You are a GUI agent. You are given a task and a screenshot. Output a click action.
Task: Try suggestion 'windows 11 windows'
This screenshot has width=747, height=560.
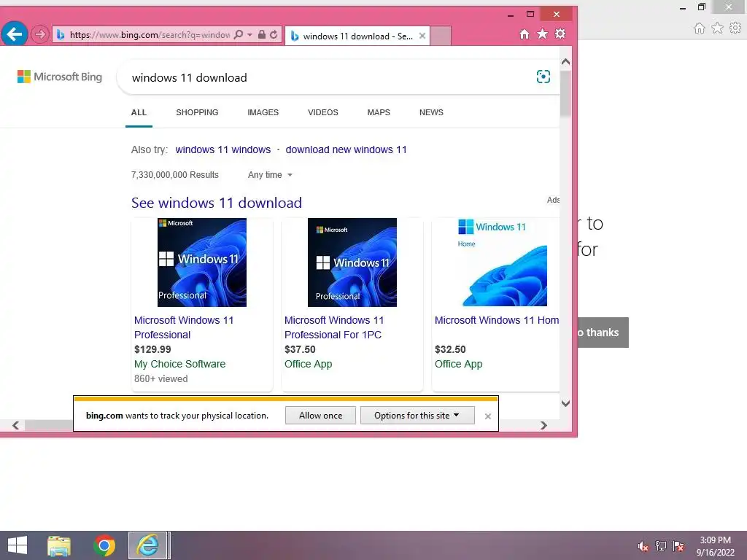pyautogui.click(x=223, y=149)
